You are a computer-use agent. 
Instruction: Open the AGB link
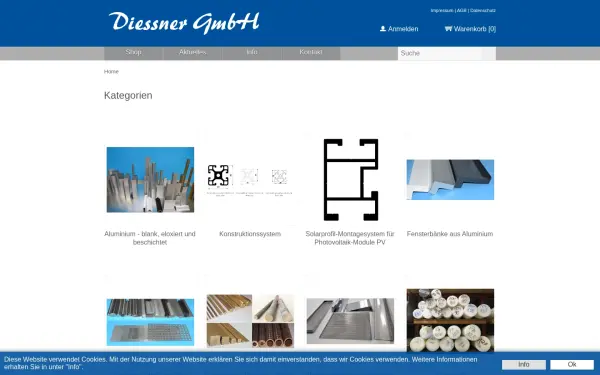point(462,10)
